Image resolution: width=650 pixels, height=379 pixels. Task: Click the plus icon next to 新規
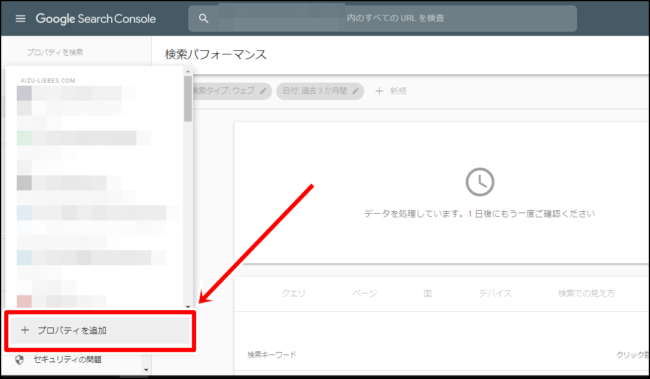[379, 91]
